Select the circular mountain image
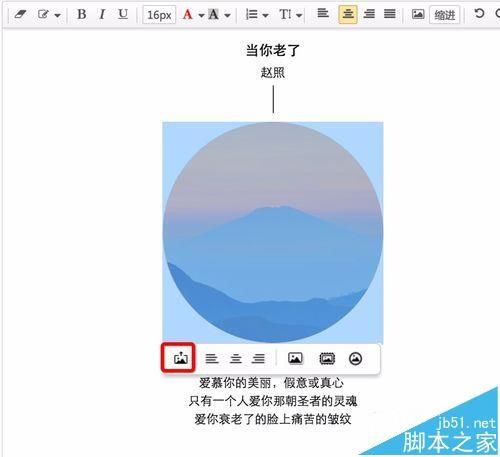 (273, 233)
